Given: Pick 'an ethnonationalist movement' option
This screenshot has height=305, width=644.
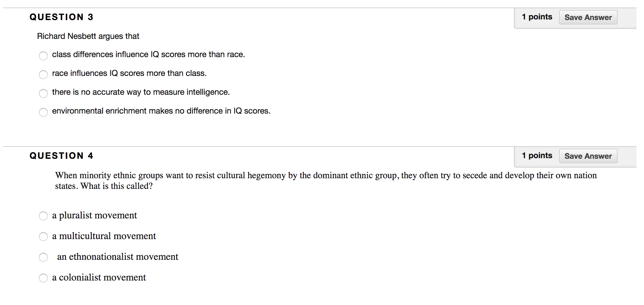Looking at the screenshot, I should click(43, 257).
